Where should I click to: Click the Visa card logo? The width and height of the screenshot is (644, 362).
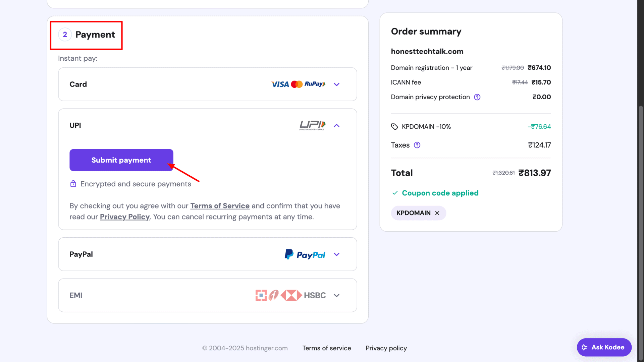280,84
